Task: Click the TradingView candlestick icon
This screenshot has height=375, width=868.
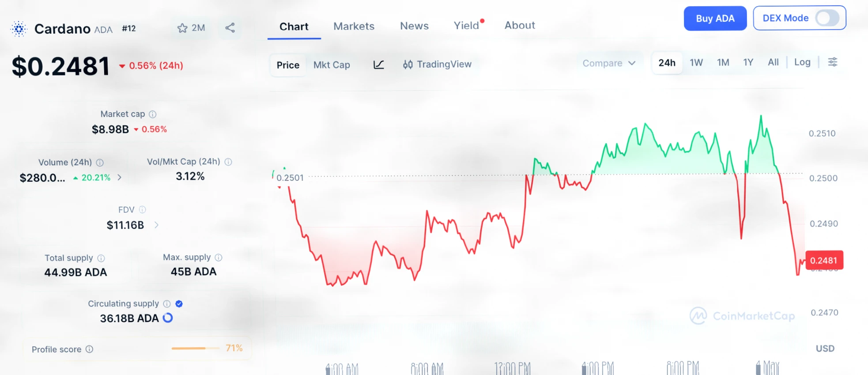Action: tap(408, 65)
